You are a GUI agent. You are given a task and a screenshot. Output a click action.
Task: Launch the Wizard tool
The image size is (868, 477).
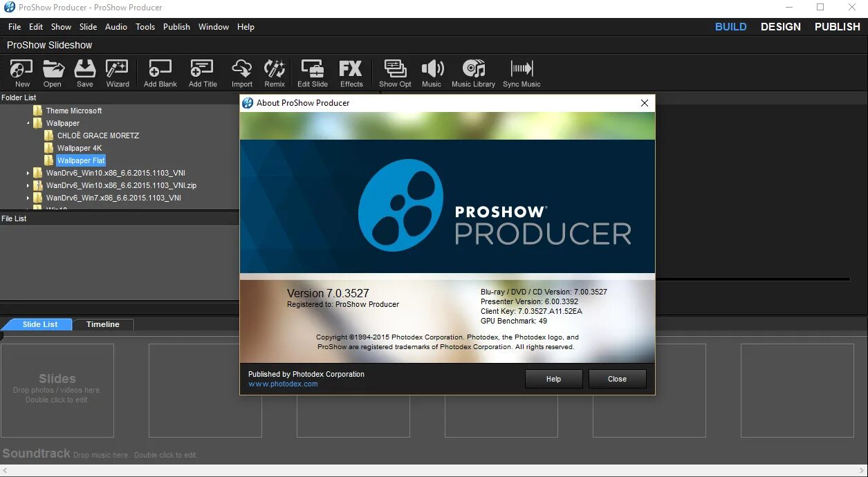pyautogui.click(x=118, y=73)
